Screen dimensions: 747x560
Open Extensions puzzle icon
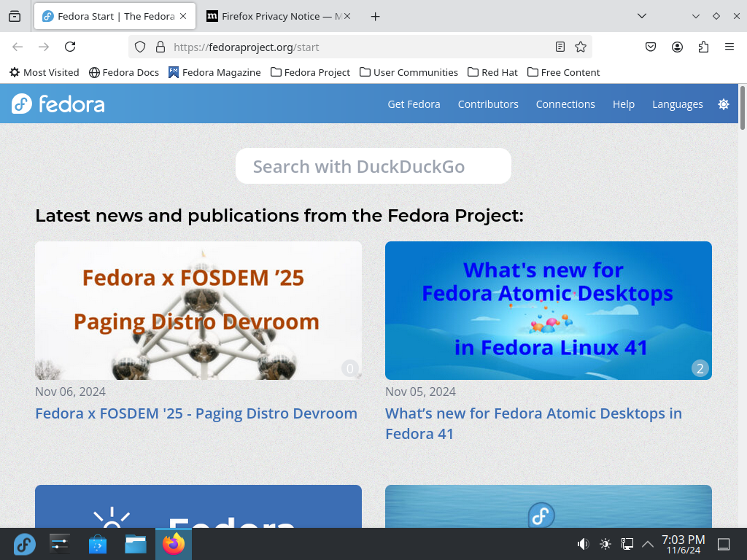pos(703,47)
